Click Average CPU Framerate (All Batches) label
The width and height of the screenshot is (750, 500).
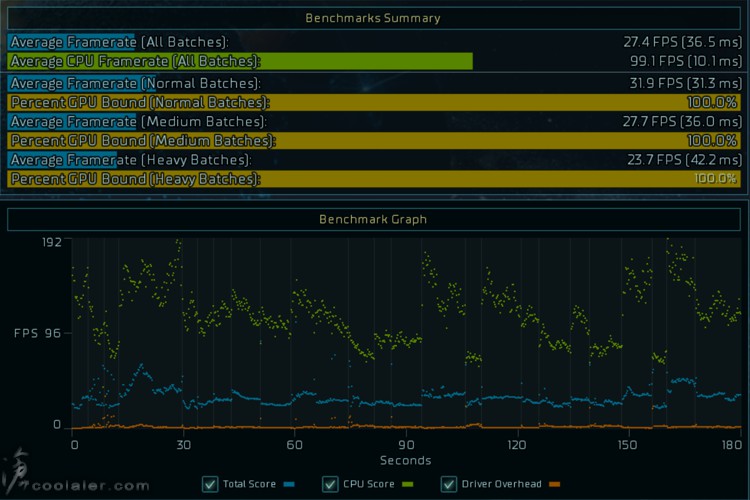(x=135, y=61)
